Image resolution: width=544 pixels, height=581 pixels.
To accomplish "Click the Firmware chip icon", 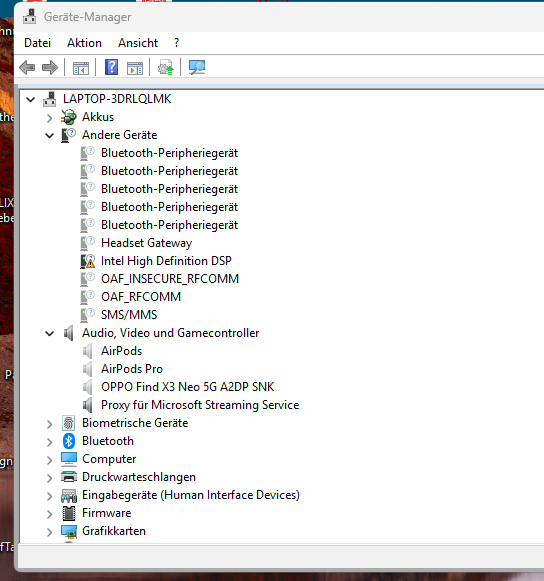I will [69, 513].
